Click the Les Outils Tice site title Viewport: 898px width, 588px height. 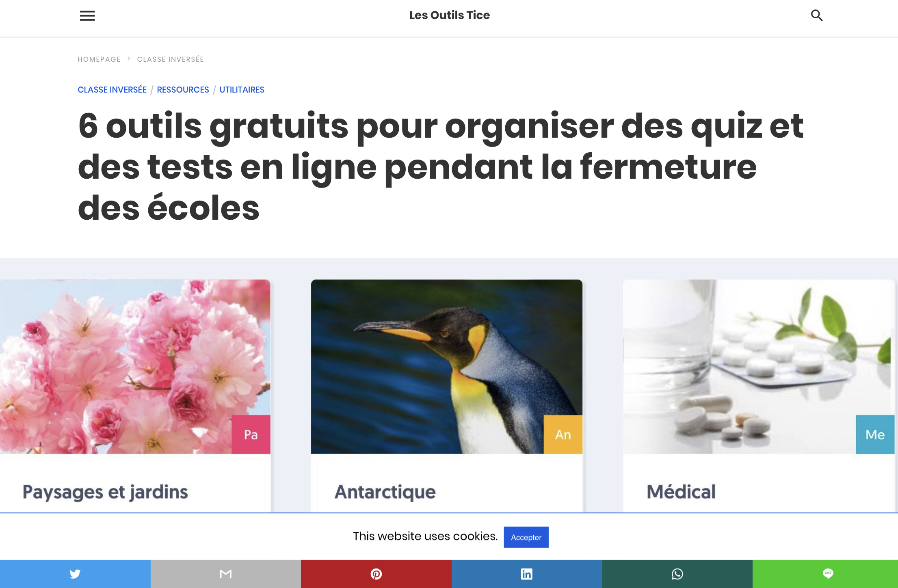(x=450, y=15)
